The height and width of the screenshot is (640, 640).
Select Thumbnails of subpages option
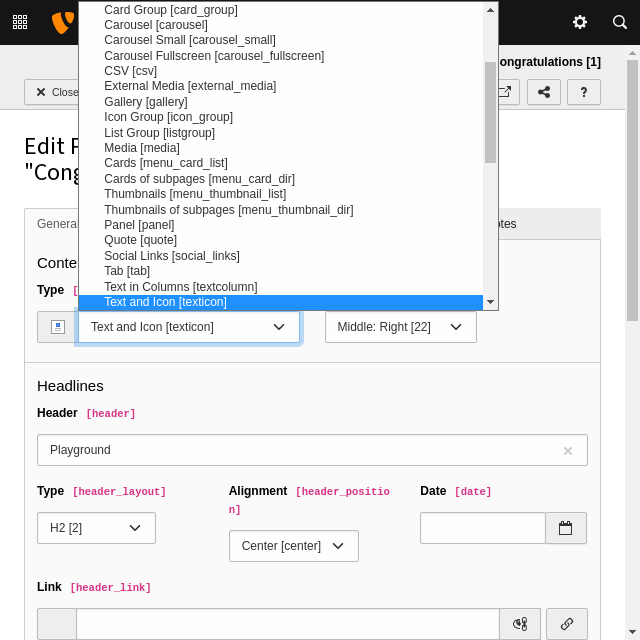click(x=281, y=209)
